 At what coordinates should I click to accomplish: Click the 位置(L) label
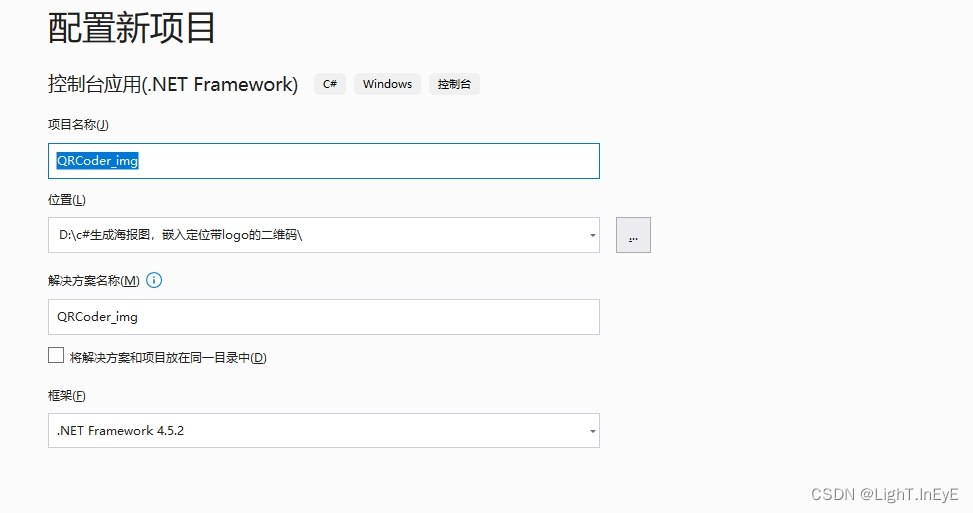point(66,200)
